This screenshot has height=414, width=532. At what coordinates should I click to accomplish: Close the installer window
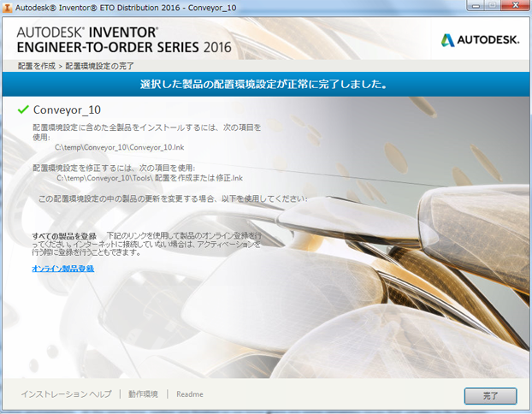click(x=516, y=5)
